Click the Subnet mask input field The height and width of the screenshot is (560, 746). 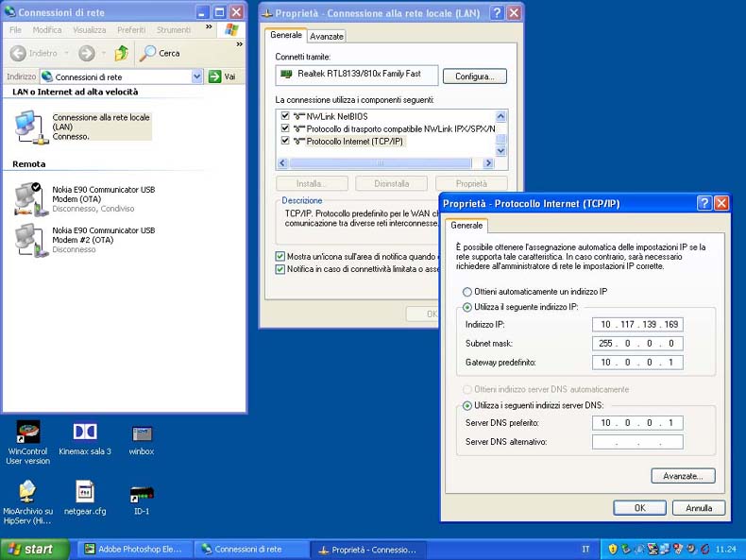click(x=637, y=344)
